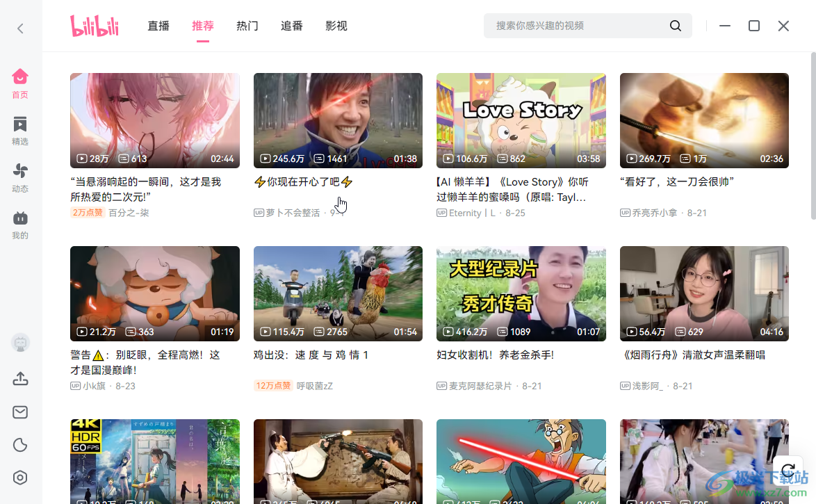This screenshot has height=504, width=816.
Task: Open the girl with glasses thumbnail
Action: coord(705,293)
